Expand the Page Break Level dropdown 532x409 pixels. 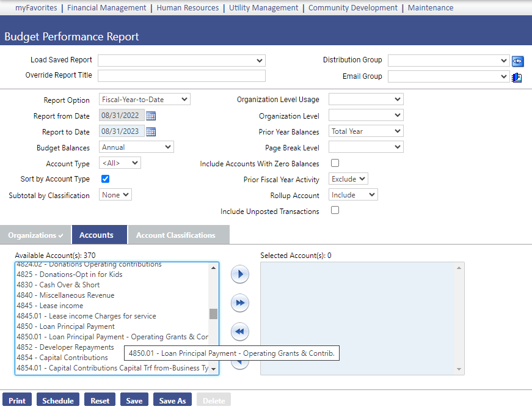pos(366,147)
